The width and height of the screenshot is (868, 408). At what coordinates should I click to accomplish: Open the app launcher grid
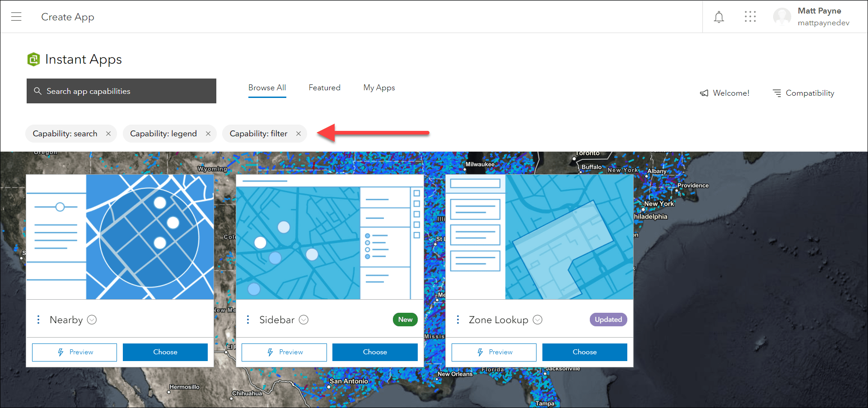pos(750,17)
